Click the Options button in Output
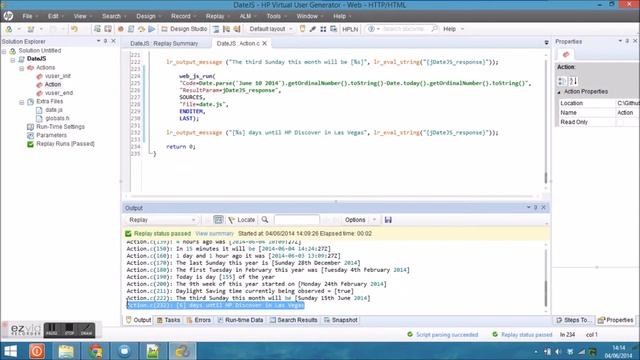 pyautogui.click(x=355, y=220)
